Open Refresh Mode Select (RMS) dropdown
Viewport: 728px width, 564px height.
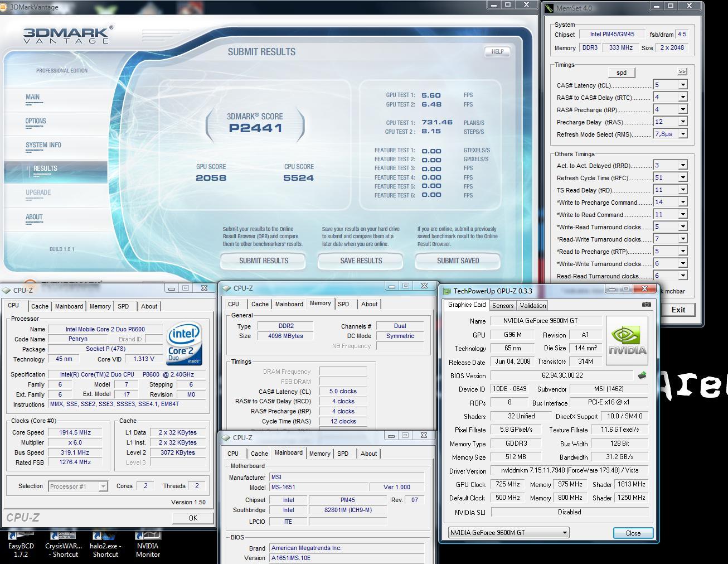tap(683, 134)
